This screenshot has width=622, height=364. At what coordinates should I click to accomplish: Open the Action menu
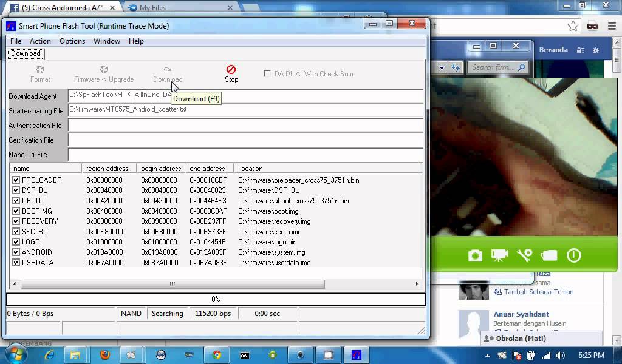click(x=40, y=41)
